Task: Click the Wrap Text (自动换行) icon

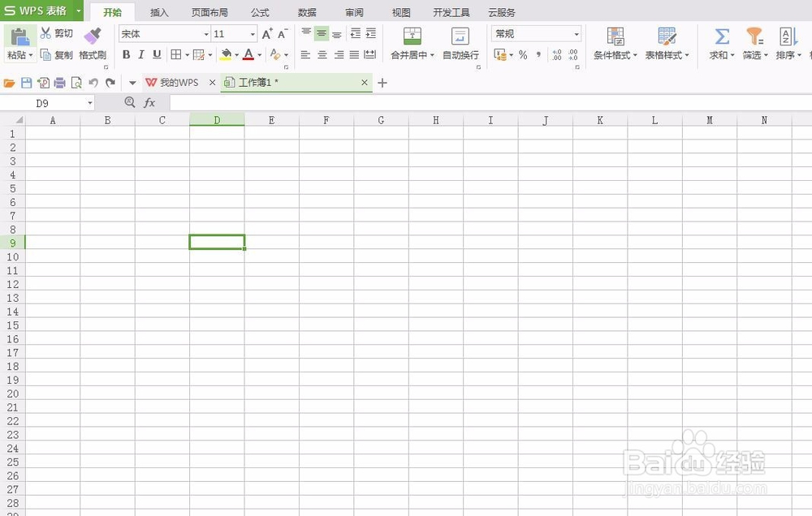Action: (x=460, y=37)
